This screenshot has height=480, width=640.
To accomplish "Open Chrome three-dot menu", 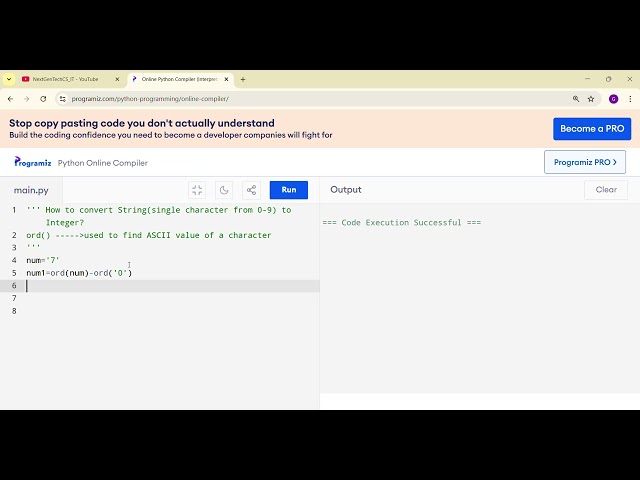I will pyautogui.click(x=630, y=99).
